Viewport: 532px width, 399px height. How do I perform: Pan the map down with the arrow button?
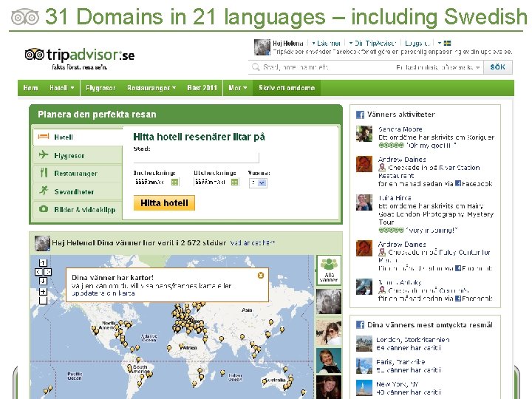coord(43,281)
